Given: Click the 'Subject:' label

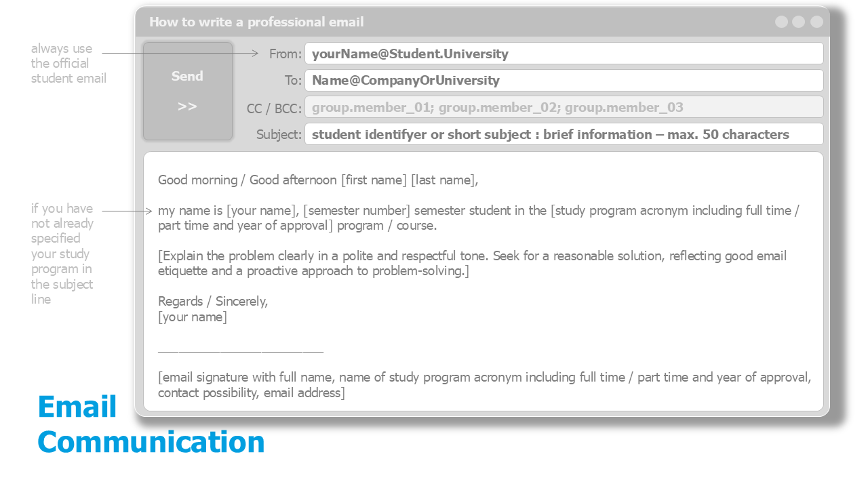Looking at the screenshot, I should [279, 135].
